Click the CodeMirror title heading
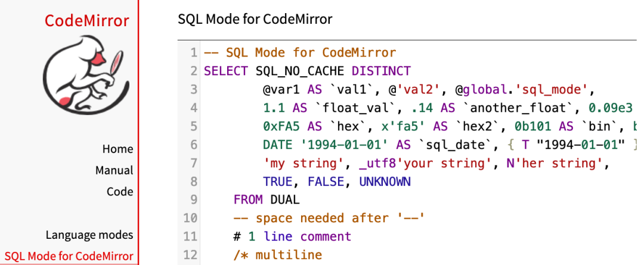Viewport: 644px width, 265px height. (86, 21)
